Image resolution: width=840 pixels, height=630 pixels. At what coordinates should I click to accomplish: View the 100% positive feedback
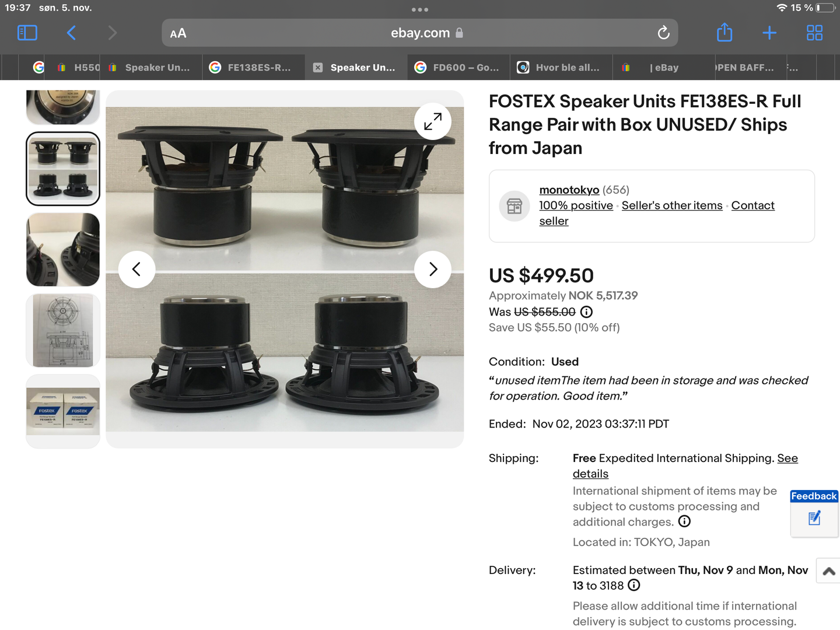[576, 205]
